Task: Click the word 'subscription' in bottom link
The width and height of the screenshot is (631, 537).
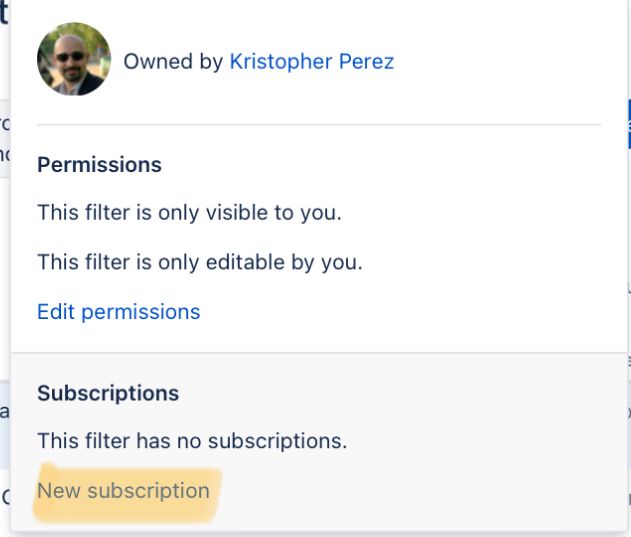Action: click(149, 492)
